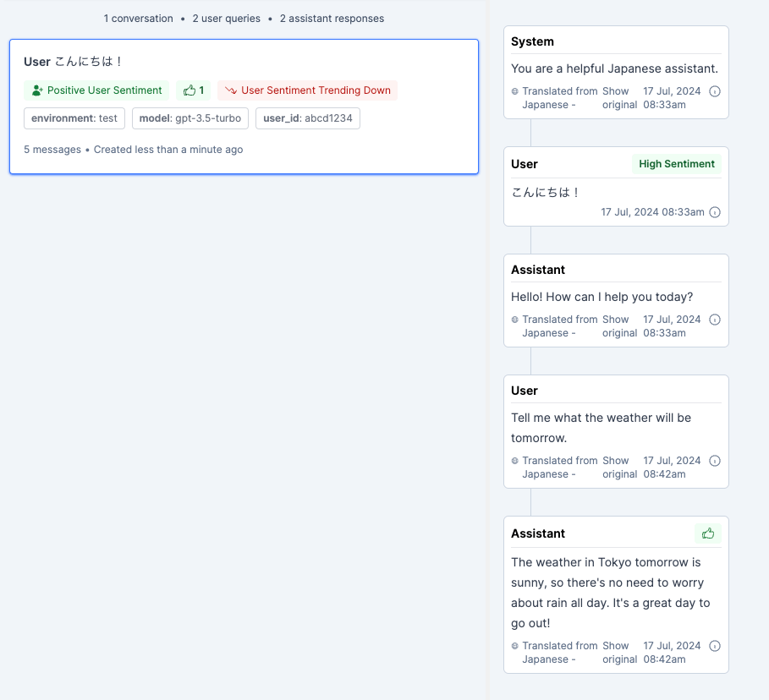
Task: Click the High Sentiment badge
Action: 677,164
